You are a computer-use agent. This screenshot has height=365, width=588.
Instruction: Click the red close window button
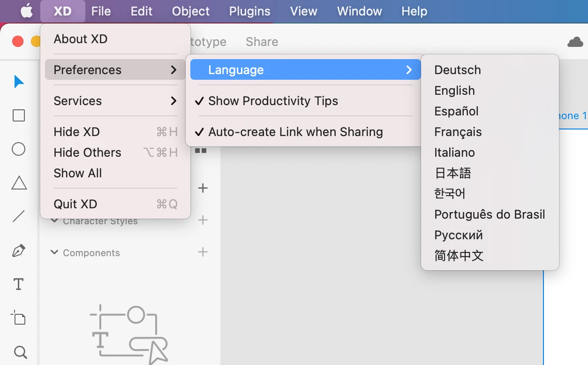click(x=18, y=41)
